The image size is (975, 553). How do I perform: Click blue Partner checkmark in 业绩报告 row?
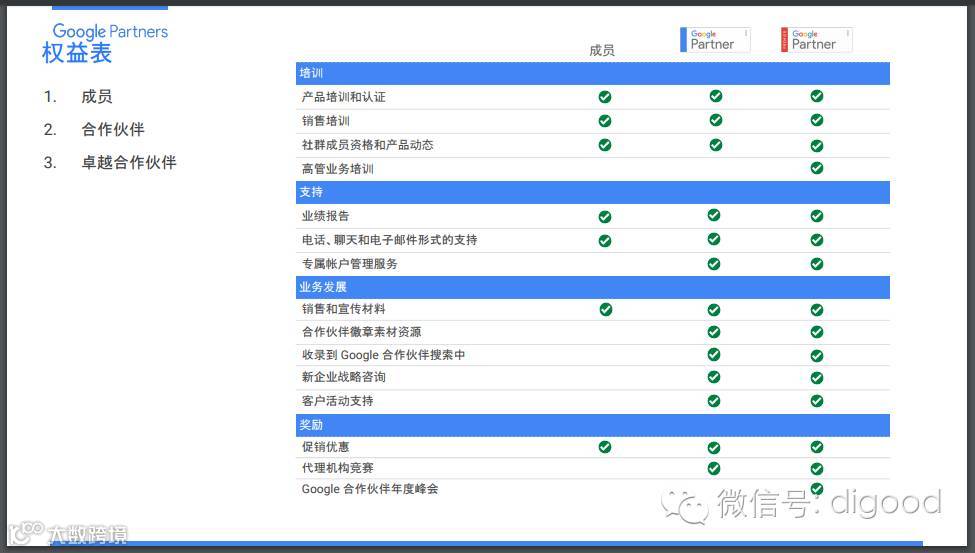tap(714, 215)
